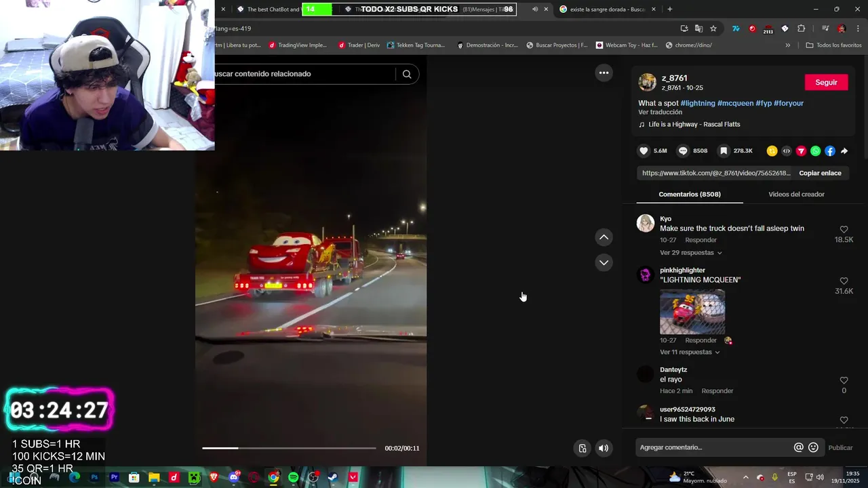
Task: Open comments via the speech bubble icon
Action: click(x=683, y=151)
